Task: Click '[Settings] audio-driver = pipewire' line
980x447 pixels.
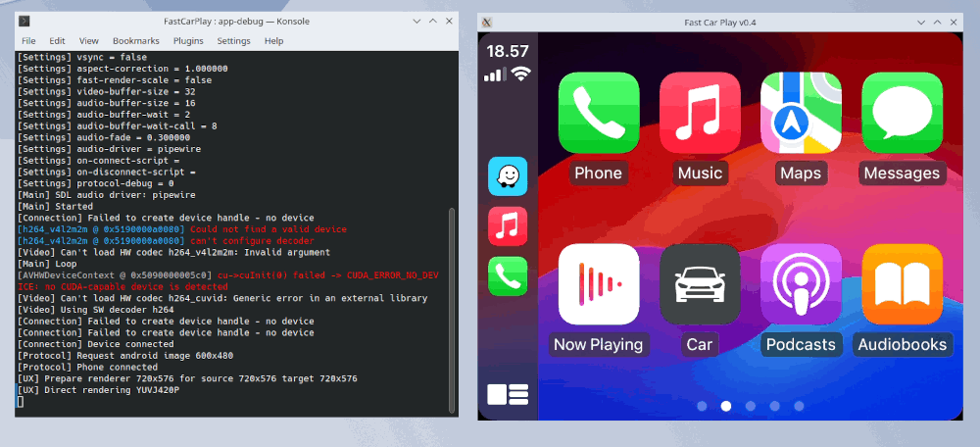Action: [x=110, y=149]
